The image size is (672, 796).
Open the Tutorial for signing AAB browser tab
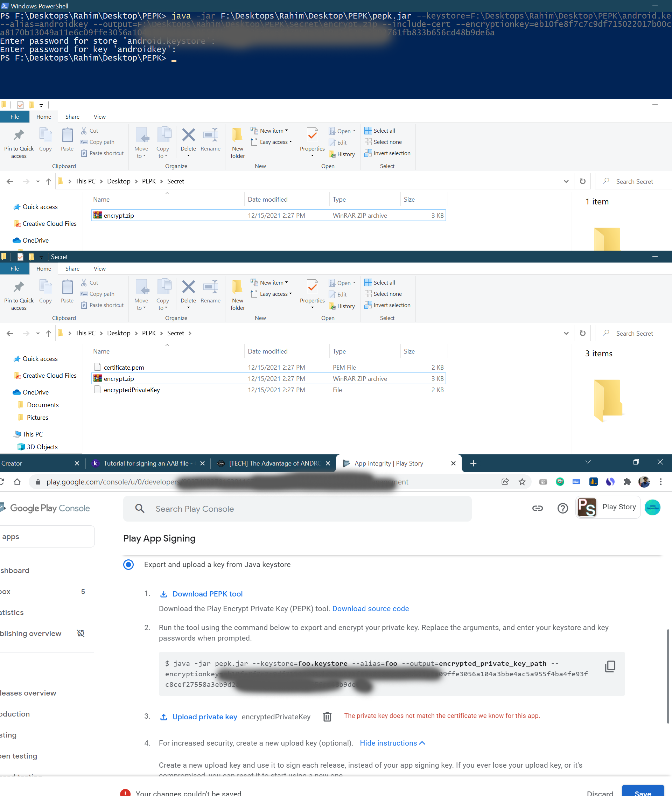click(x=147, y=463)
